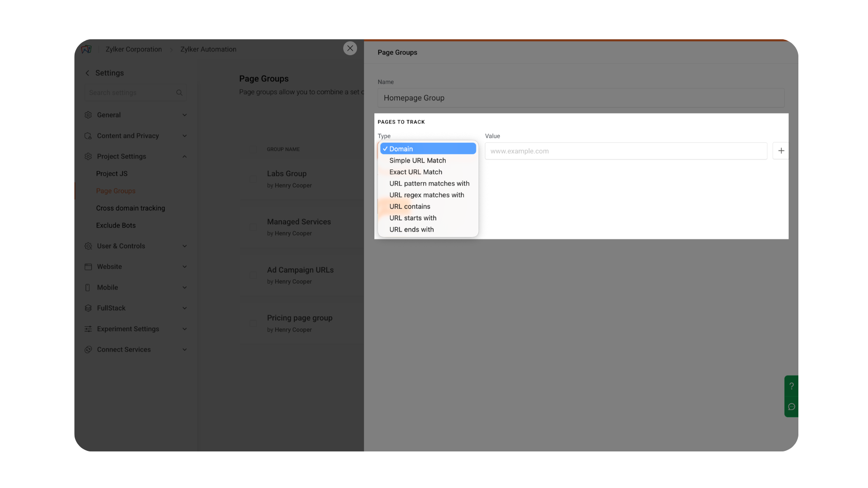Choose URL regex matches with option

(426, 195)
